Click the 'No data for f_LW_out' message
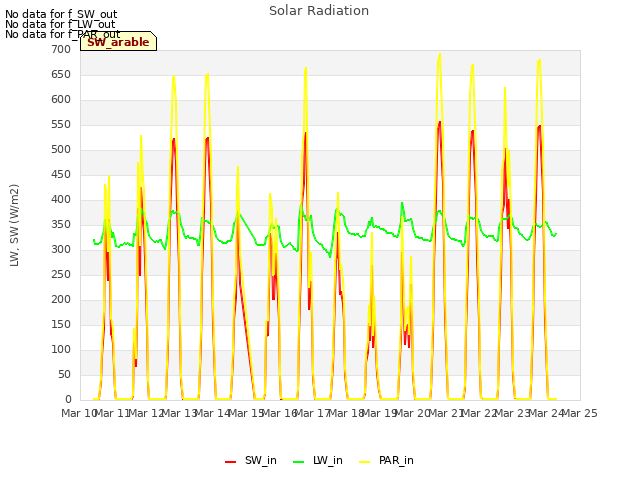This screenshot has height=480, width=640. [60, 24]
